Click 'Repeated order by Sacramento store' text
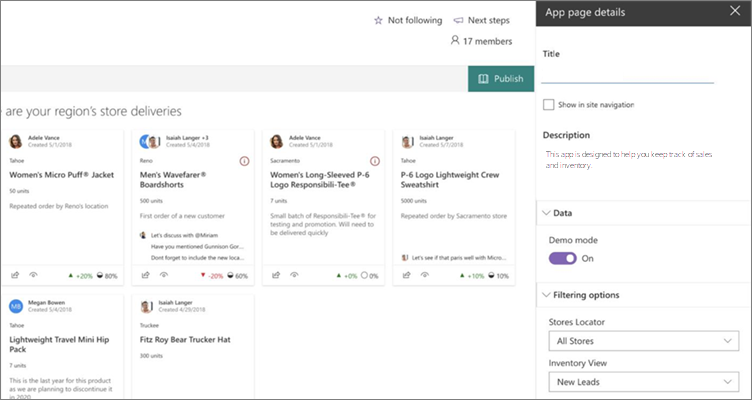Viewport: 752px width, 400px height. pos(454,216)
